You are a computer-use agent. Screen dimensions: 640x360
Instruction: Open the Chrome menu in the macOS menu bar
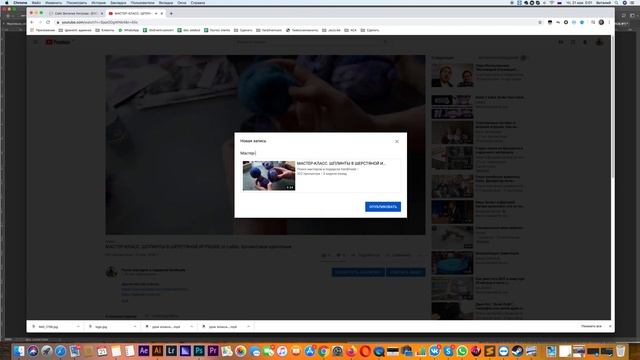(20, 2)
